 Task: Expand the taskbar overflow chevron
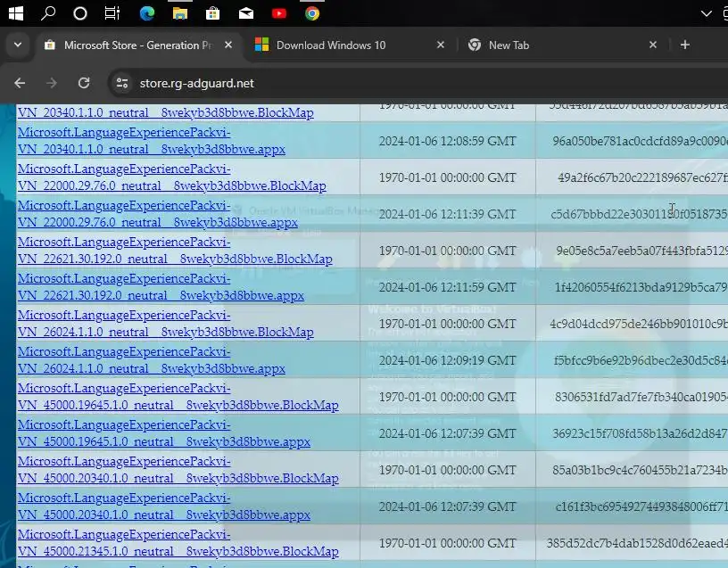(707, 13)
